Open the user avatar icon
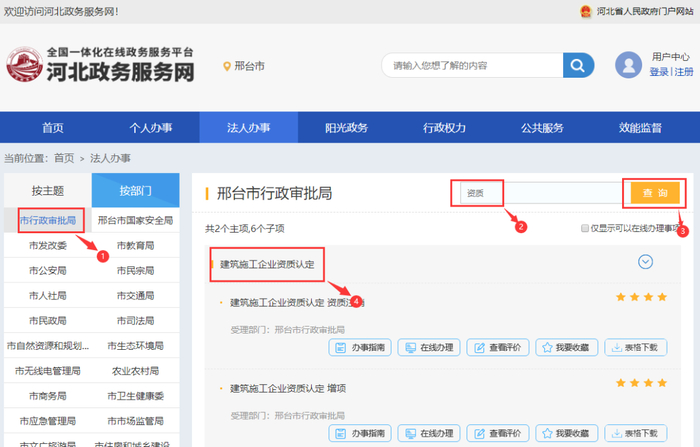Screen dimensions: 700x447 click(x=628, y=65)
